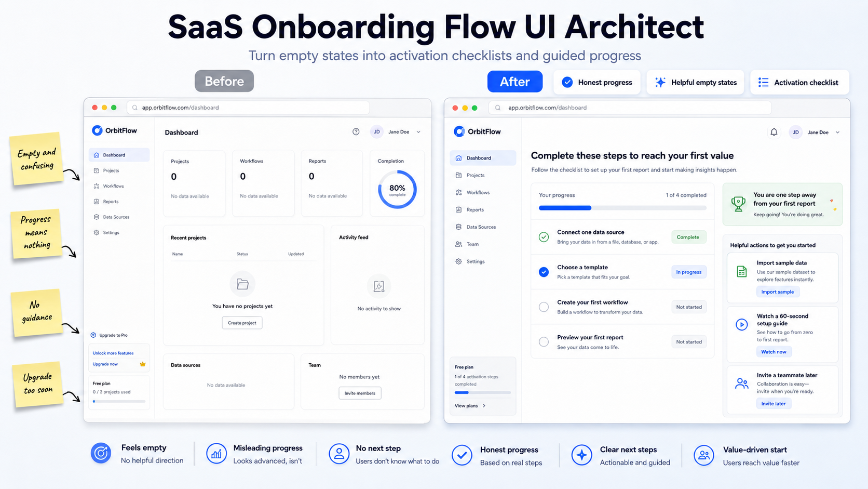Image resolution: width=868 pixels, height=489 pixels.
Task: Open Settings in the Before window sidebar
Action: [x=119, y=233]
